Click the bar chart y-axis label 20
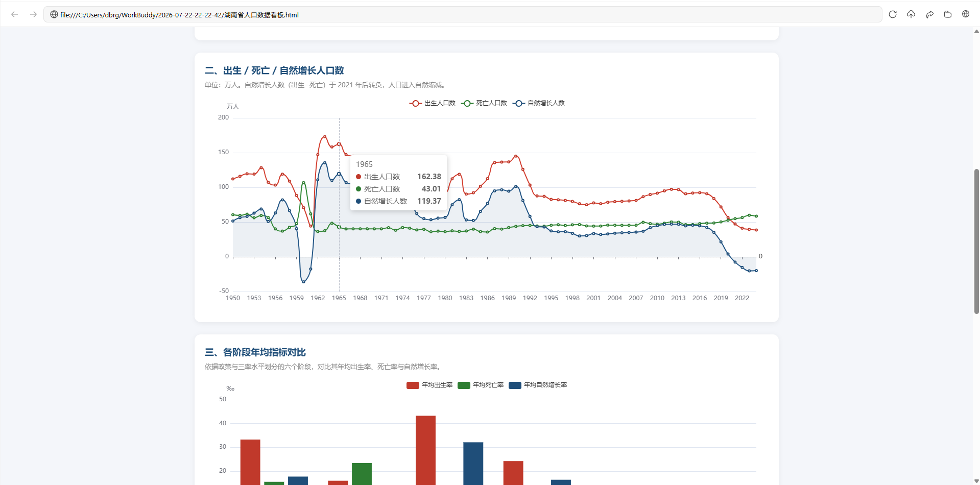 (x=223, y=471)
